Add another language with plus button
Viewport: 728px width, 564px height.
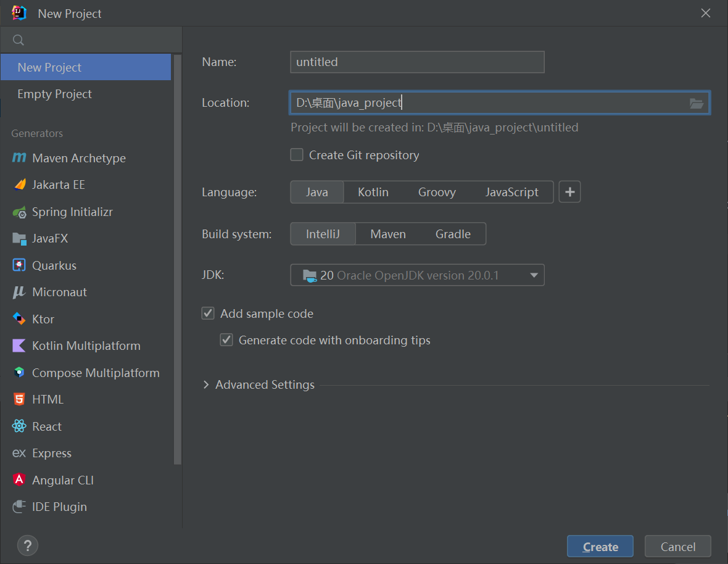pos(569,192)
